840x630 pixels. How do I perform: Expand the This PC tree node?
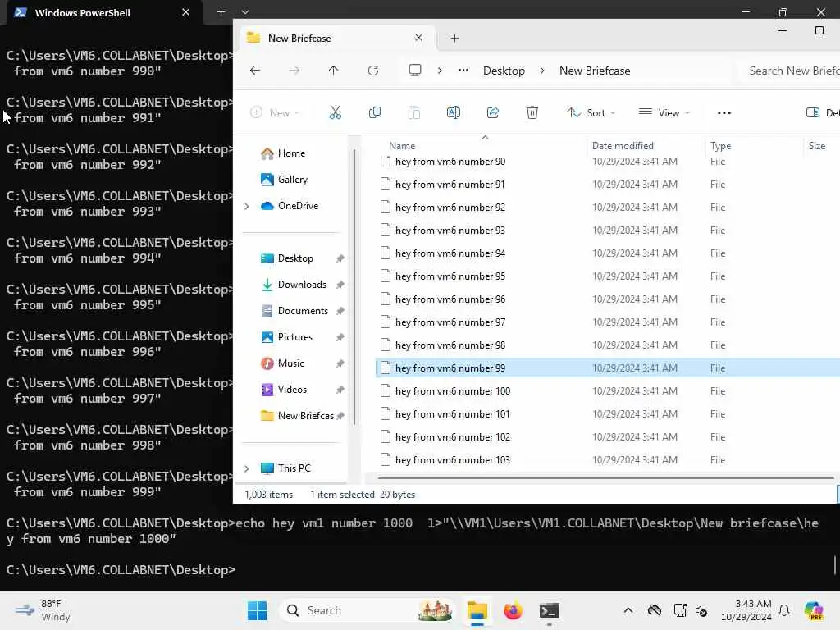point(246,468)
